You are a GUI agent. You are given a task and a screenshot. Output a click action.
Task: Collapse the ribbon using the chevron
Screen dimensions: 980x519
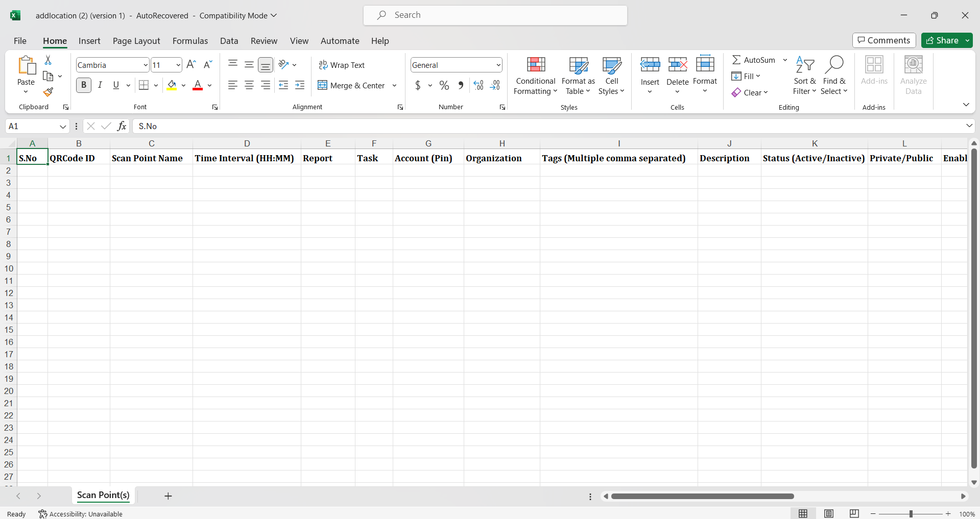pos(966,105)
